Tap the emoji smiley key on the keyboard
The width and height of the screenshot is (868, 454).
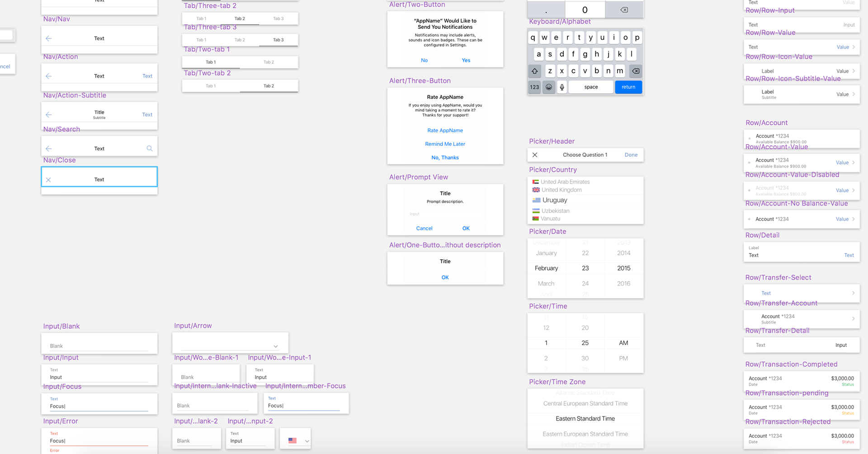pos(549,87)
